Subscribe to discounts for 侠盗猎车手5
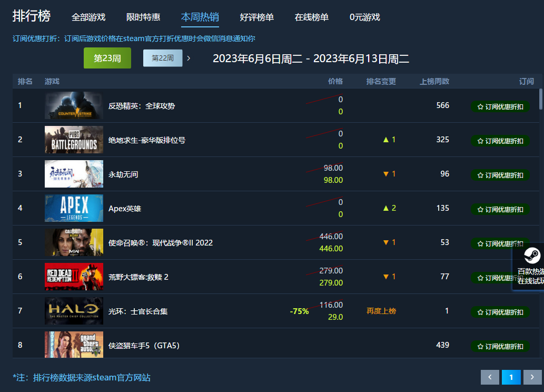The height and width of the screenshot is (392, 544). pos(500,346)
